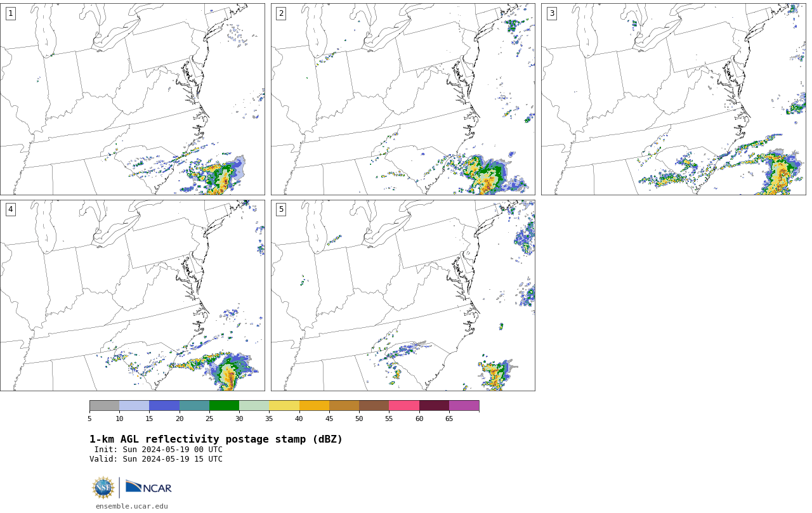This screenshot has width=812, height=513.
Task: Click the gray 5-10 dBZ color swatch
Action: pos(104,406)
